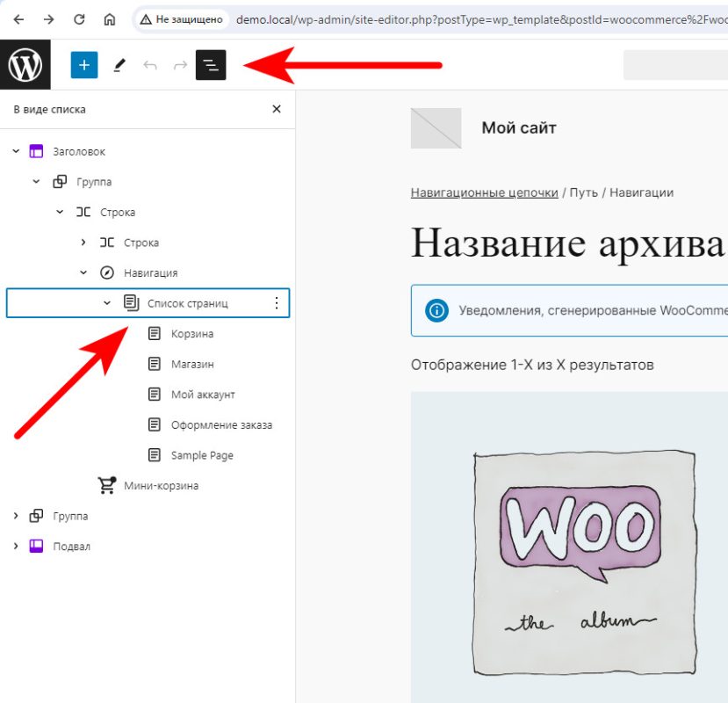Select the Навигация compass icon
Image resolution: width=728 pixels, height=703 pixels.
[x=107, y=272]
